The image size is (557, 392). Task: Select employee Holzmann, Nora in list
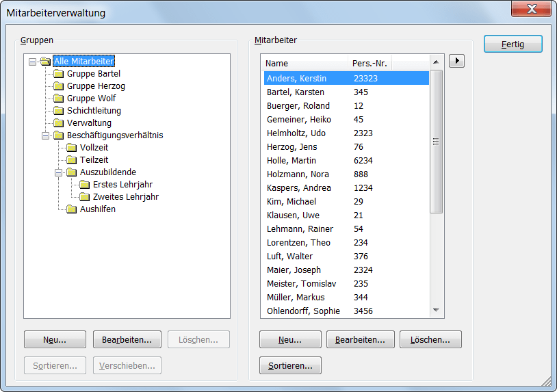(298, 174)
